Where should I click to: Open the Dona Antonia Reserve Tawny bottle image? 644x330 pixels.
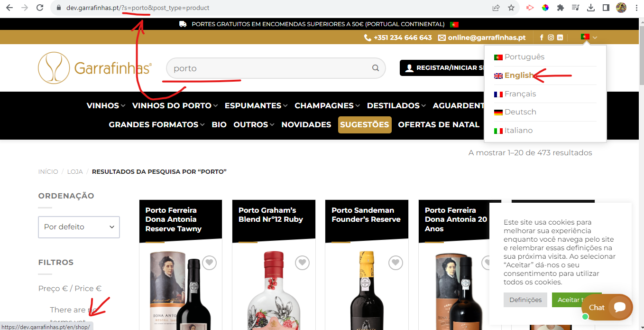click(180, 291)
